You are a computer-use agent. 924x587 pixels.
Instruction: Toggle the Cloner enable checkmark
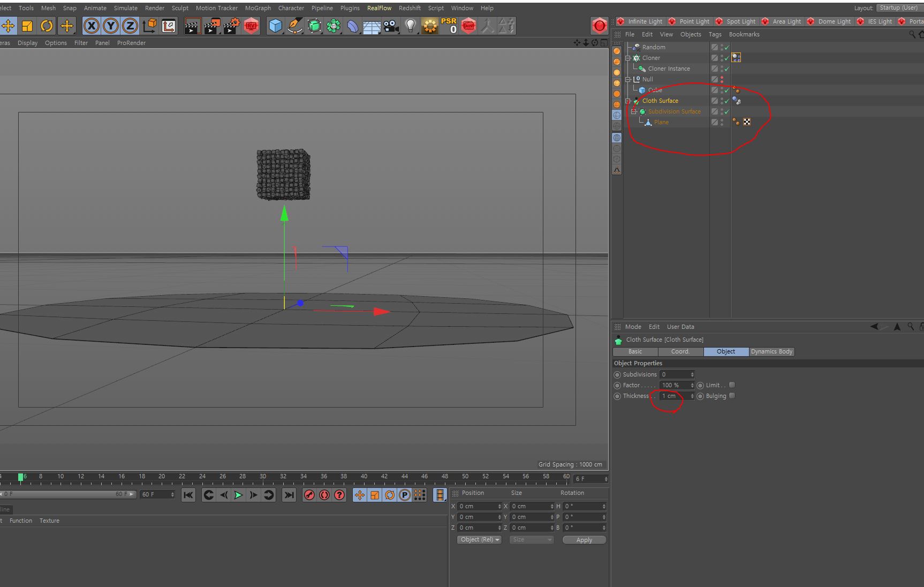pos(727,58)
